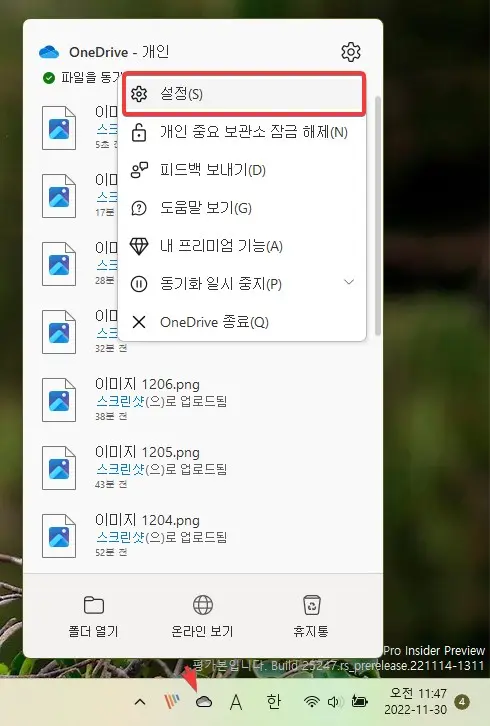Click the activity list vertical scrollbar
This screenshot has height=726, width=490.
[x=378, y=216]
